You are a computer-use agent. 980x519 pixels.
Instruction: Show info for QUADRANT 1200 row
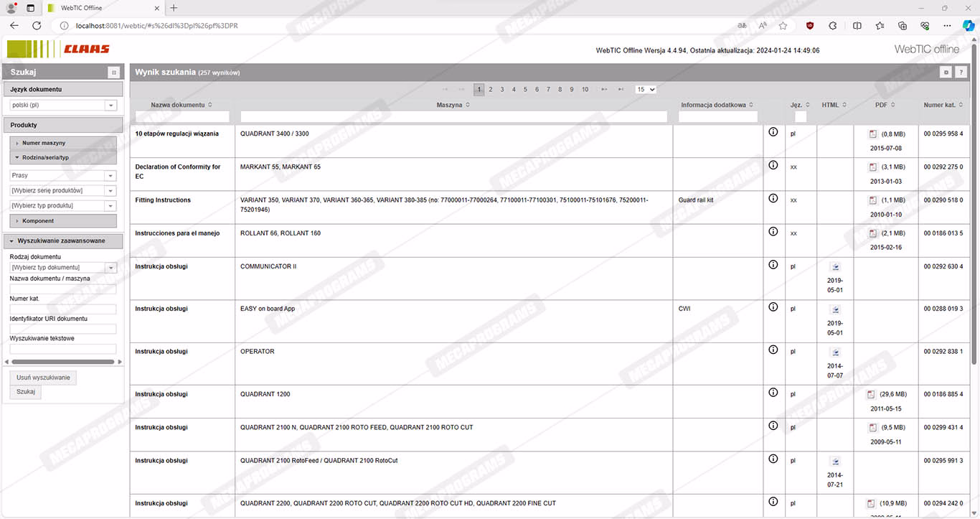point(773,393)
